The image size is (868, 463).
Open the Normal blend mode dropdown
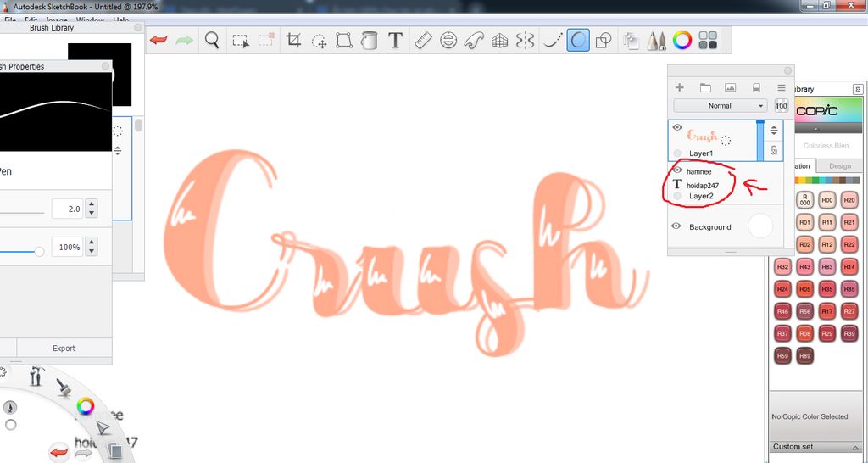[720, 106]
